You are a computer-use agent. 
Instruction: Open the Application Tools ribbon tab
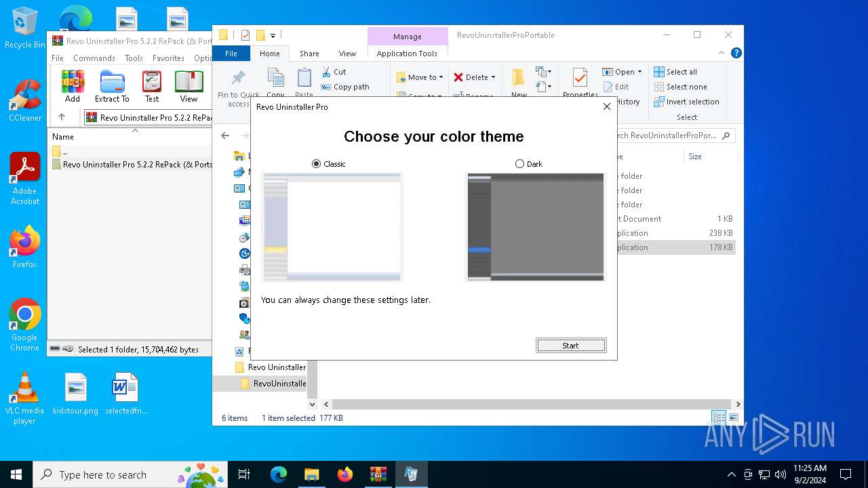[x=407, y=54]
